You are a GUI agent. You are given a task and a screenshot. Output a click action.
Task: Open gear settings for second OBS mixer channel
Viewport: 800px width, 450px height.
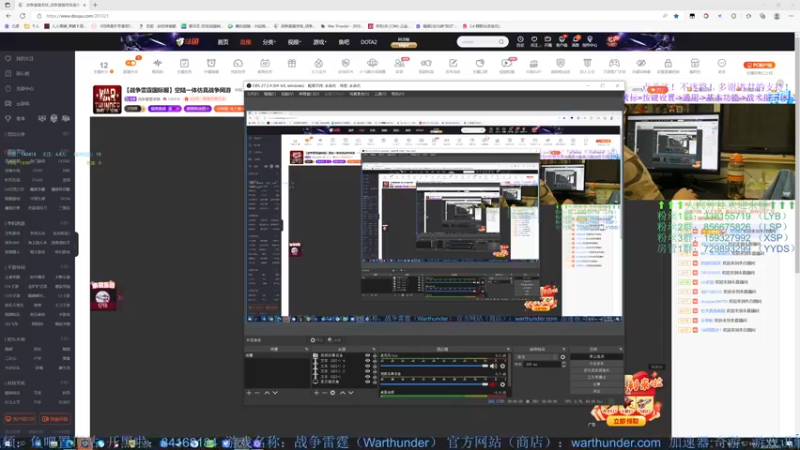[503, 384]
